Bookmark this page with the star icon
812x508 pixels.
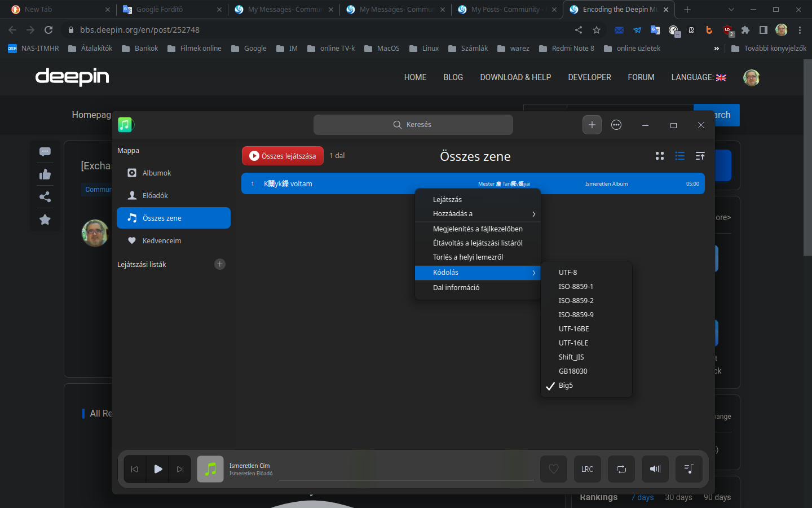pyautogui.click(x=597, y=30)
